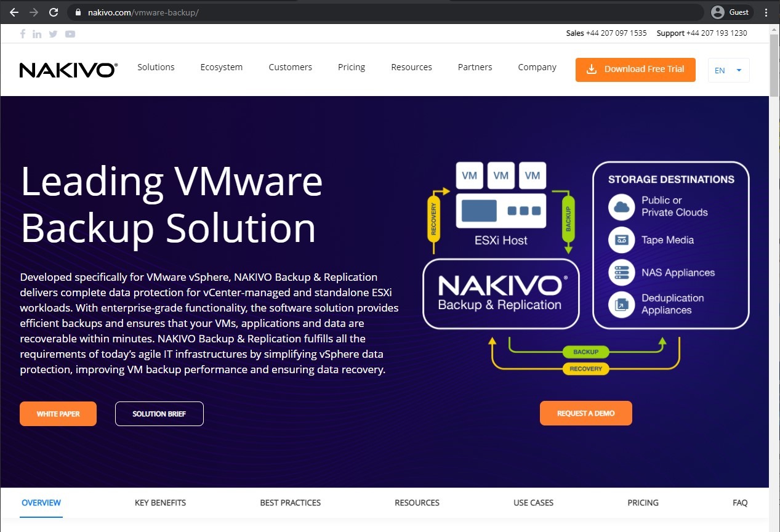Open the Pricing menu item

pos(352,67)
